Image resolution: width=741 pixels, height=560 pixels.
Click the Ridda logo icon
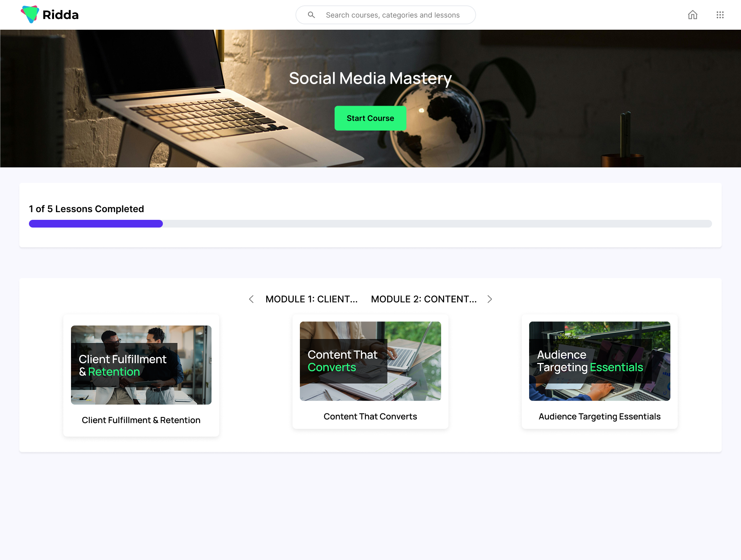click(x=30, y=14)
